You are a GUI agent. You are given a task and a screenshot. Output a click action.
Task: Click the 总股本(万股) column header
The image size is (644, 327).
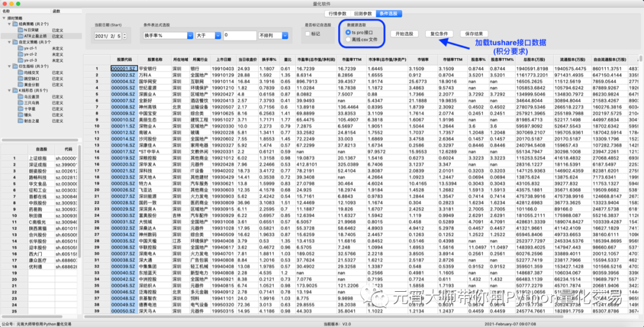[535, 60]
